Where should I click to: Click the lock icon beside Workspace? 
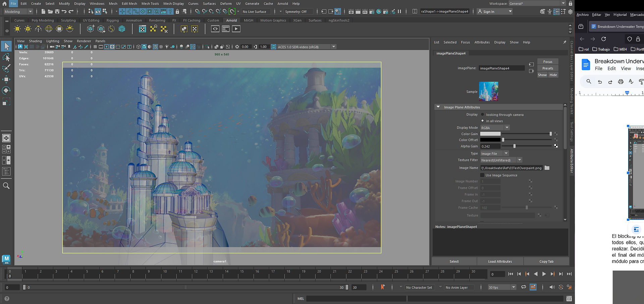click(570, 3)
